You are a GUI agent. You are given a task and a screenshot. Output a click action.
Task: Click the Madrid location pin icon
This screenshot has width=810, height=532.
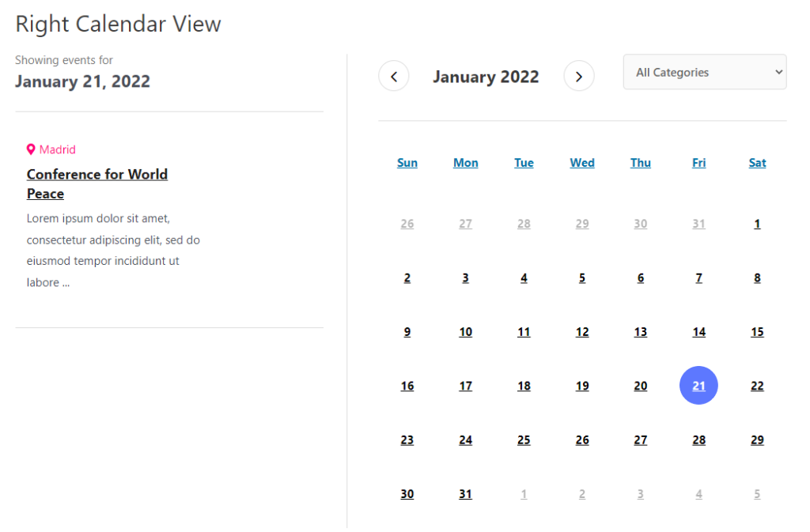31,149
